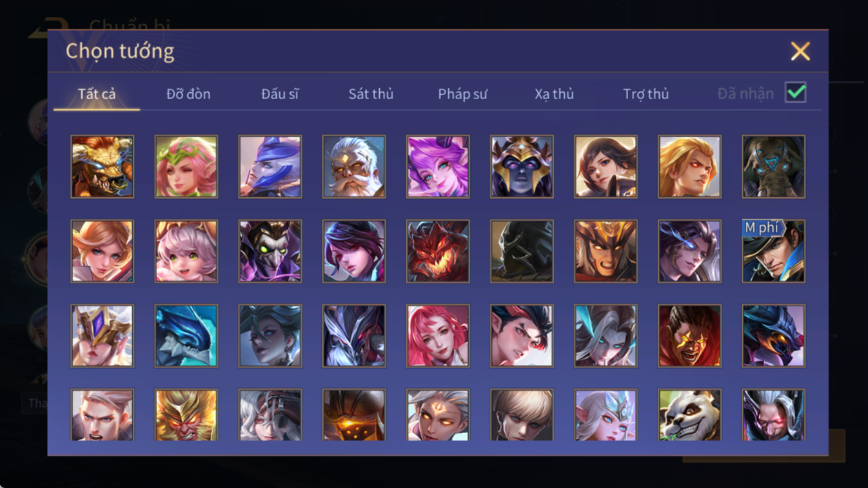Select the 'Đấu sĩ' tab
Screen dimensions: 868x488
(280, 94)
